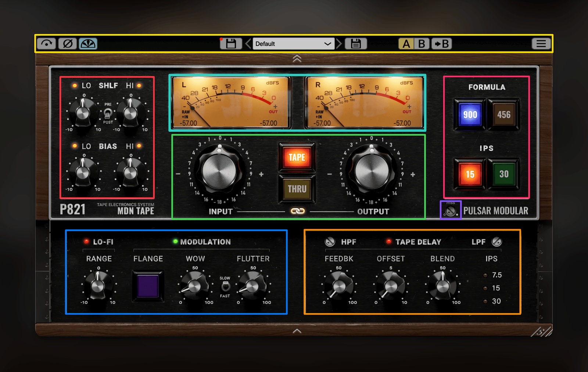
Task: Collapse top panel with double chevron
Action: click(x=297, y=58)
